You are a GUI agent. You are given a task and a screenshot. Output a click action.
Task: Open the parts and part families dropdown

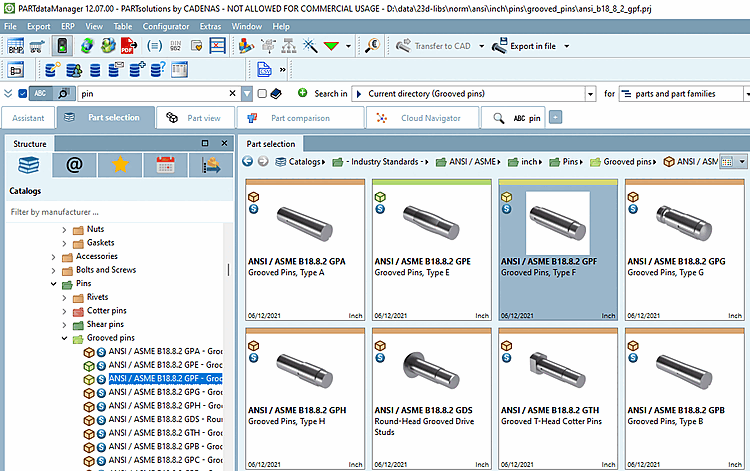747,94
